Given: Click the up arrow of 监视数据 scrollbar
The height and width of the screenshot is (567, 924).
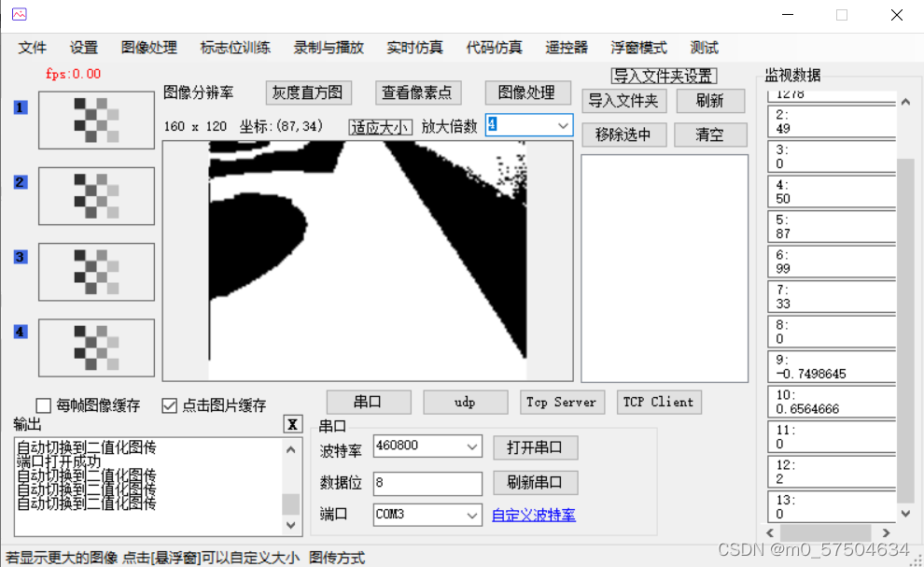Looking at the screenshot, I should 905,102.
